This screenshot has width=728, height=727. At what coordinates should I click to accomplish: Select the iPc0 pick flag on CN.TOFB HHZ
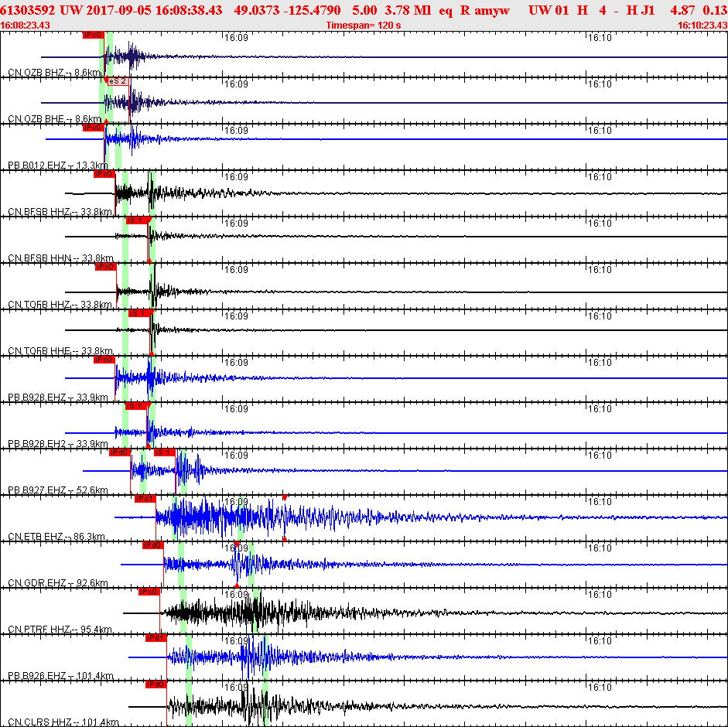tap(105, 267)
